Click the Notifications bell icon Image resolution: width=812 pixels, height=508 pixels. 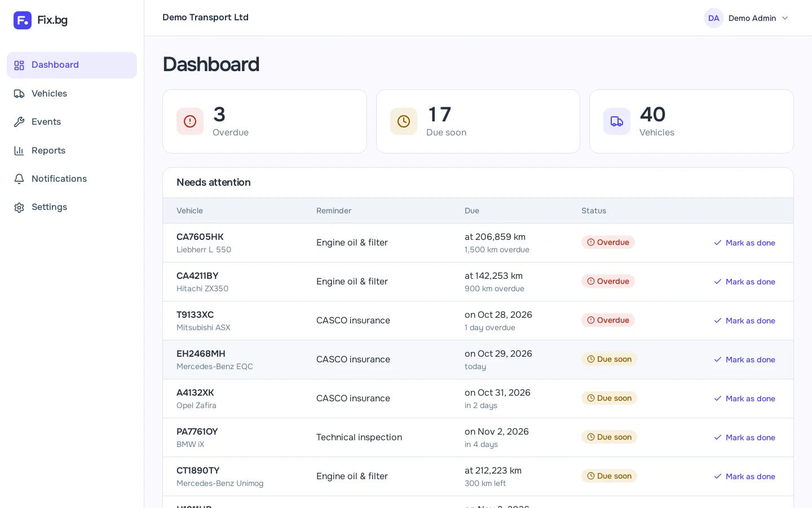pos(19,179)
